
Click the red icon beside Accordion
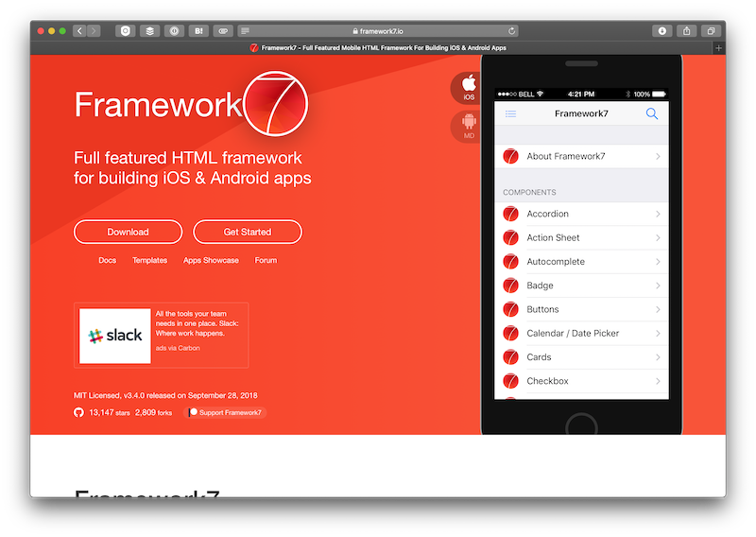coord(510,214)
